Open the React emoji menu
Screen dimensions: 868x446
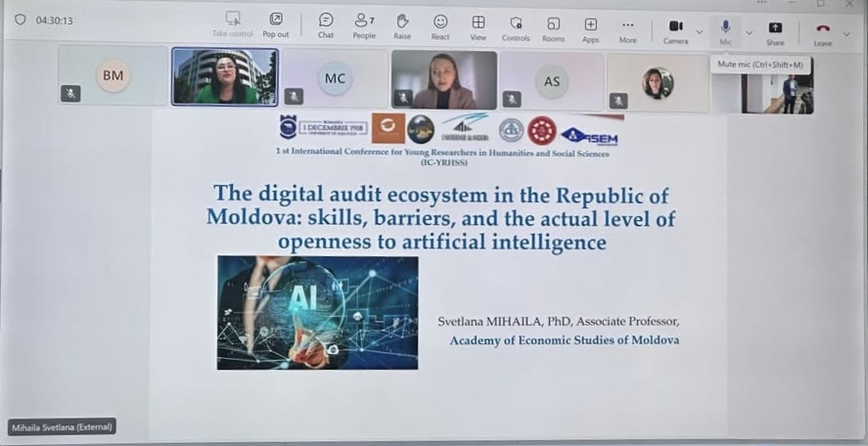pyautogui.click(x=440, y=25)
